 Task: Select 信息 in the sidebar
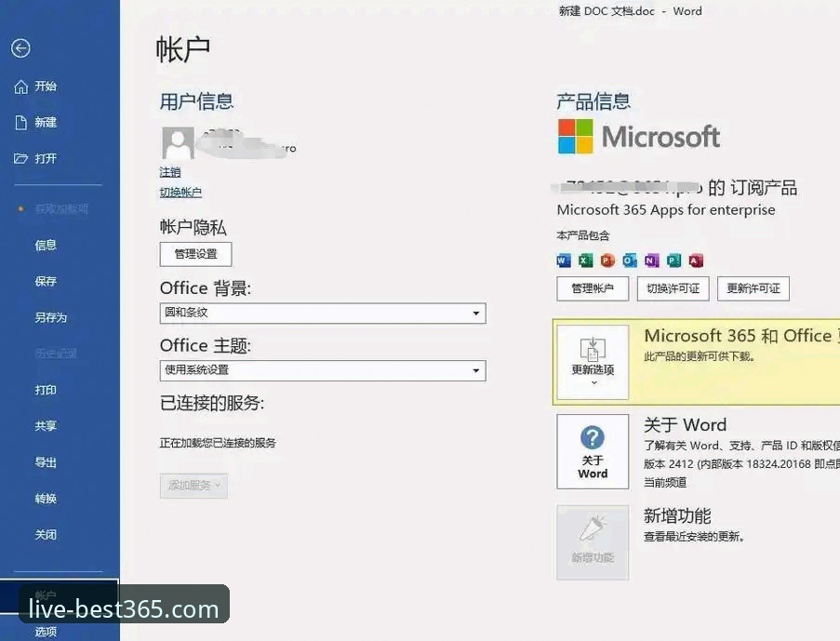point(46,246)
